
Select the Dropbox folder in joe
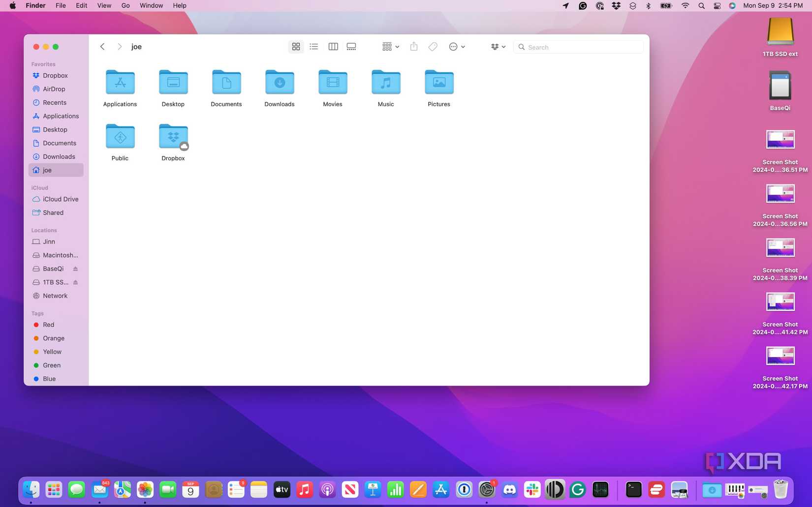coord(173,136)
